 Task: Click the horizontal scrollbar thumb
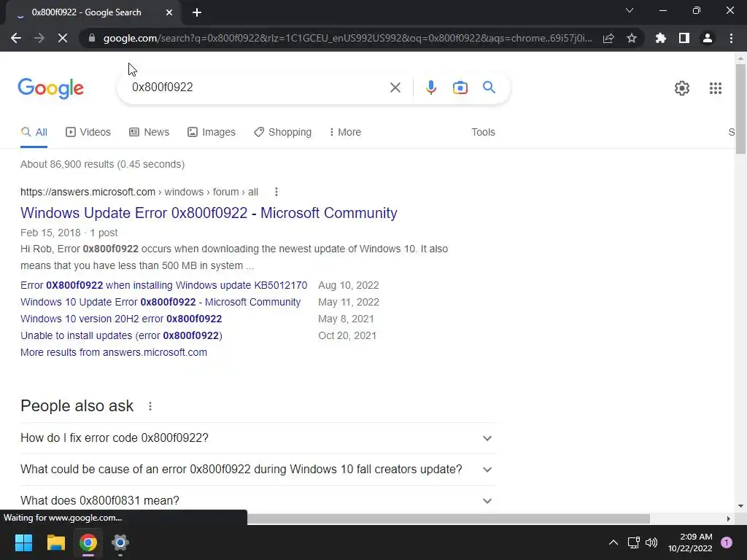pyautogui.click(x=449, y=518)
